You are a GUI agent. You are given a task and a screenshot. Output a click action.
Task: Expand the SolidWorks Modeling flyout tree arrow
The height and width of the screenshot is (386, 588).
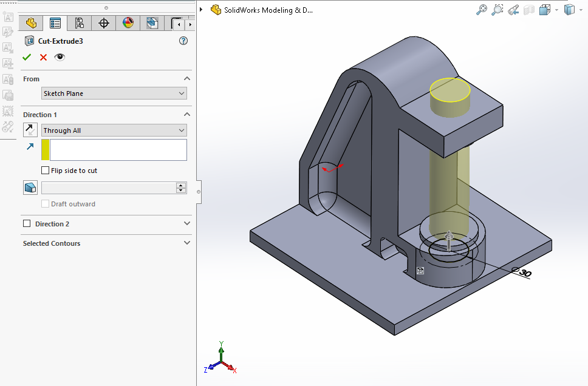201,10
